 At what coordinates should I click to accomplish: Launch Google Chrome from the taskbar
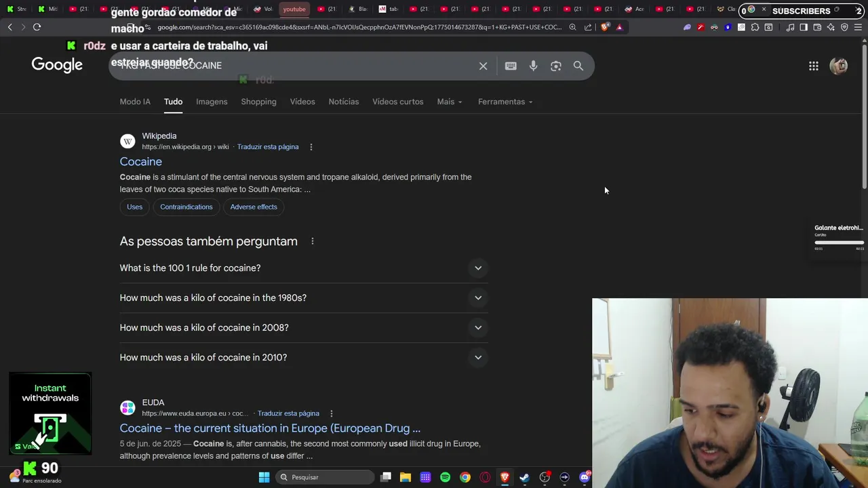click(465, 477)
